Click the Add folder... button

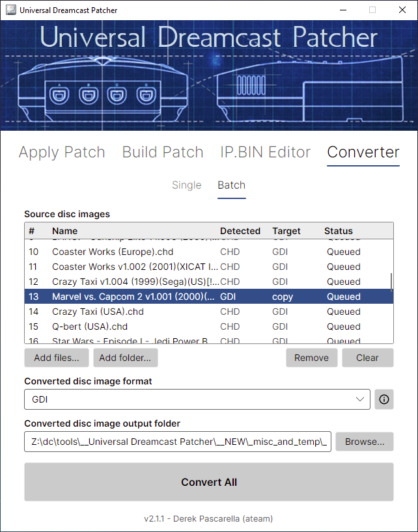tap(125, 358)
